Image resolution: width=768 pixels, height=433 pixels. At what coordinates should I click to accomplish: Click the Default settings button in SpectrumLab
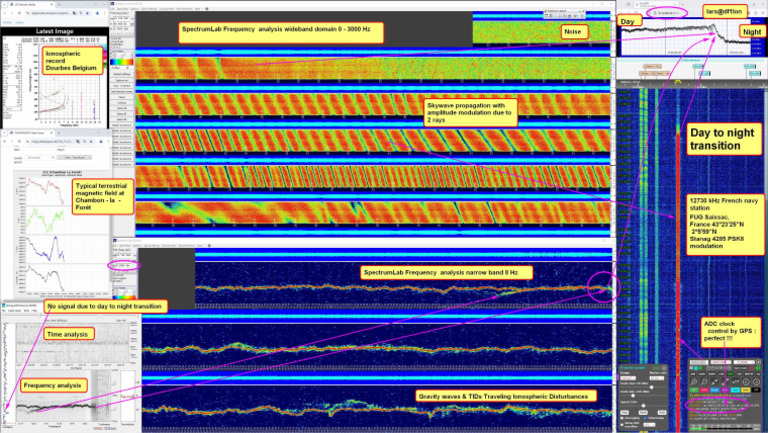click(x=121, y=74)
